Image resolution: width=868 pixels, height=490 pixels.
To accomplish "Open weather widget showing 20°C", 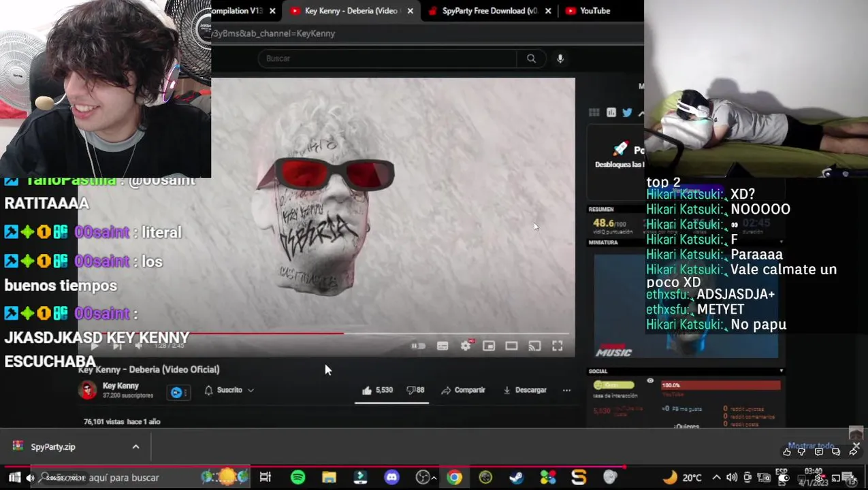I will click(x=682, y=478).
